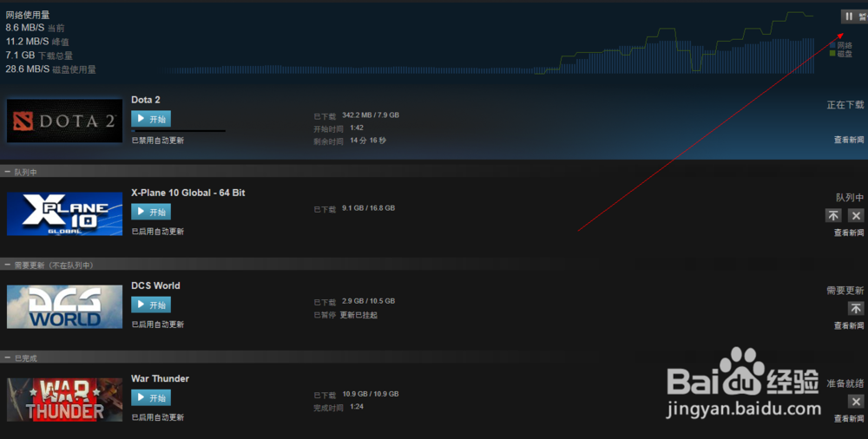Open War Thunder 查看新闻 link

[x=849, y=419]
